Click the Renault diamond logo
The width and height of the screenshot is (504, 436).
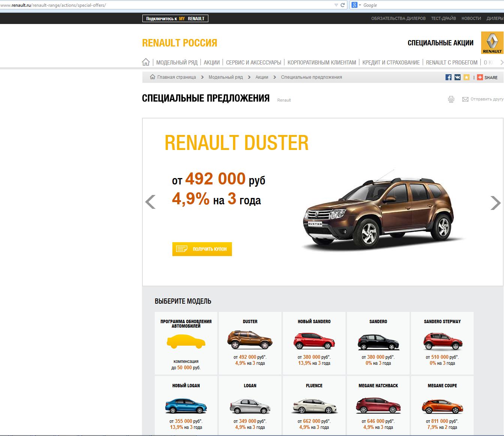492,43
